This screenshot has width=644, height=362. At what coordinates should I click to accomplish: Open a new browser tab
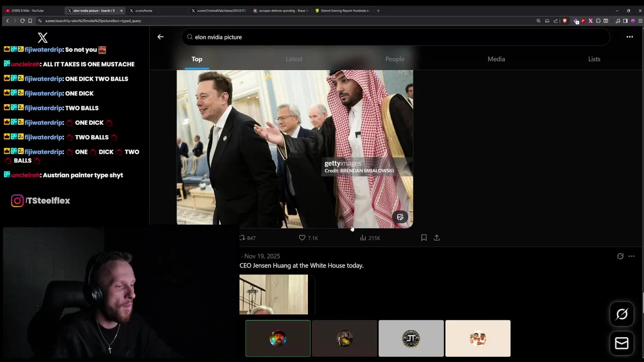[x=378, y=11]
